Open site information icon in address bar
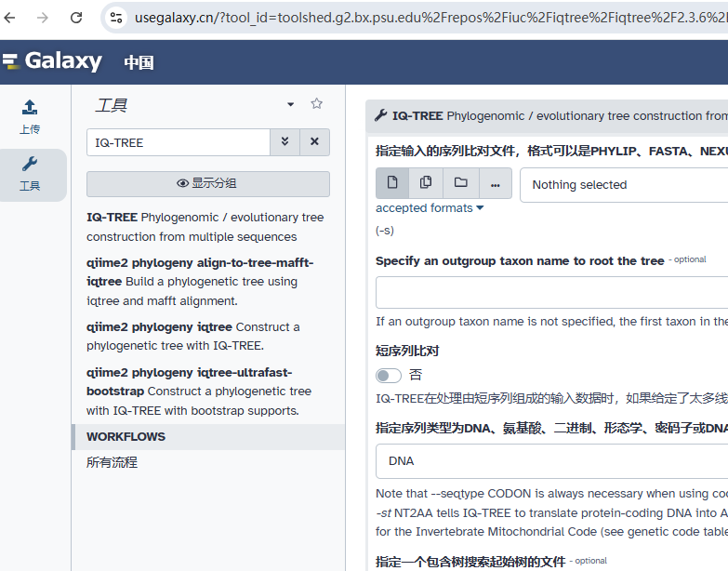 pyautogui.click(x=116, y=18)
